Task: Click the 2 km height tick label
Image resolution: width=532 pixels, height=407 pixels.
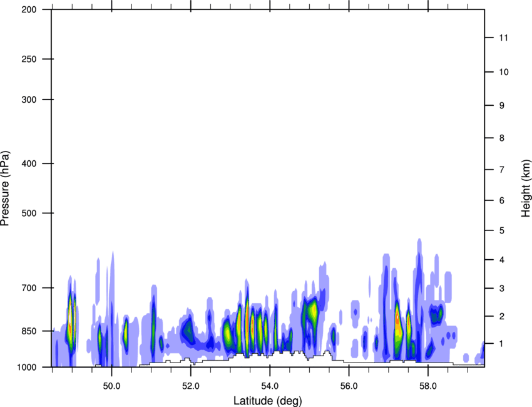Action: [x=502, y=316]
